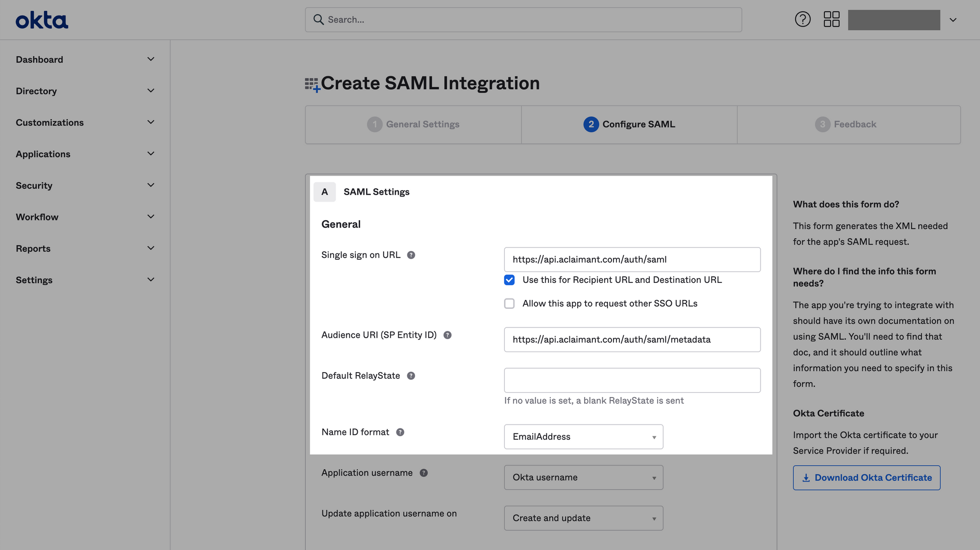Go to the General Settings step tab

(x=413, y=125)
